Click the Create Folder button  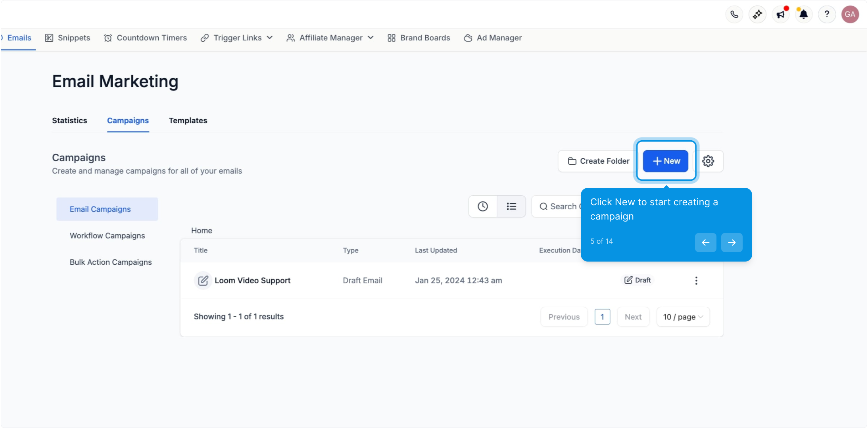click(598, 161)
